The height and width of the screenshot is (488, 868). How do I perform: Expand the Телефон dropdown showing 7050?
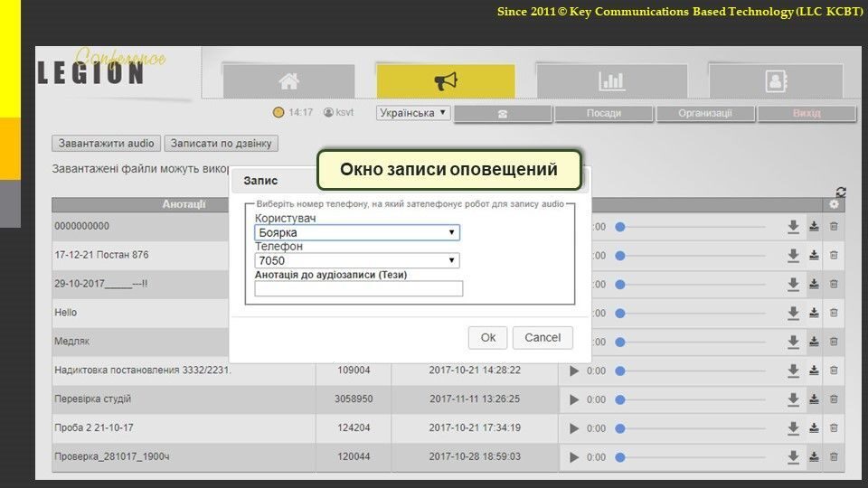(357, 261)
